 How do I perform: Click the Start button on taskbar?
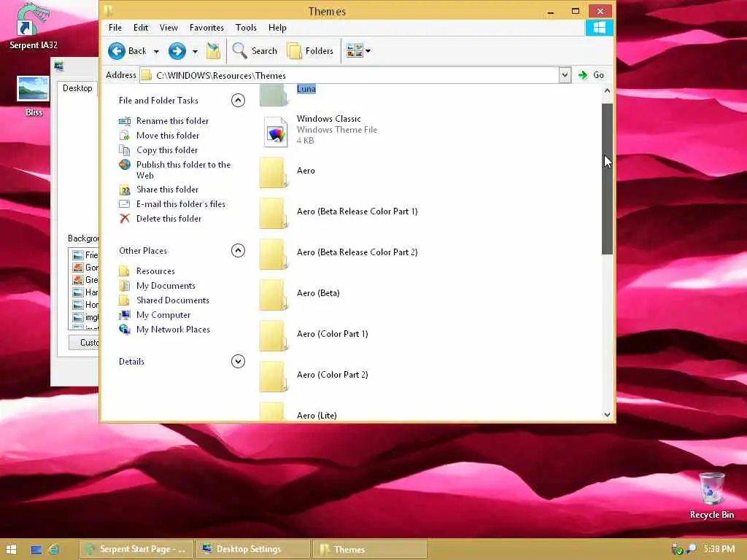tap(12, 550)
